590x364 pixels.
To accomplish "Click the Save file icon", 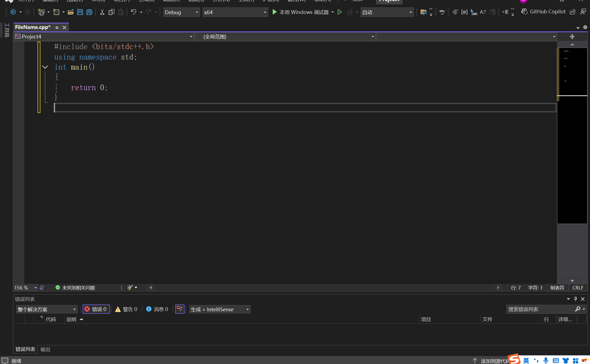I will [x=80, y=12].
